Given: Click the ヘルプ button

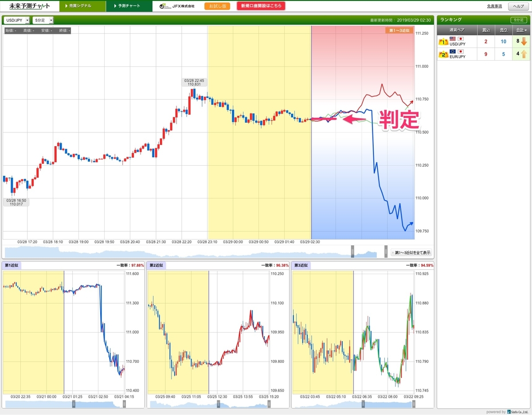Looking at the screenshot, I should [518, 6].
